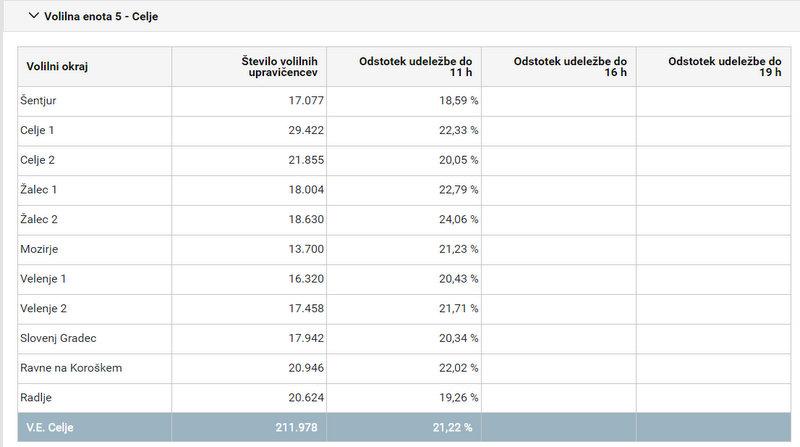Choose the Mozirje district row
Screen dimensions: 800x447
(x=39, y=249)
